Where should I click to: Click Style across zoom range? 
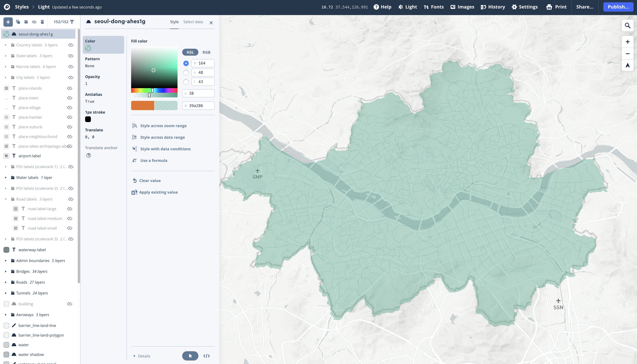[x=163, y=126]
